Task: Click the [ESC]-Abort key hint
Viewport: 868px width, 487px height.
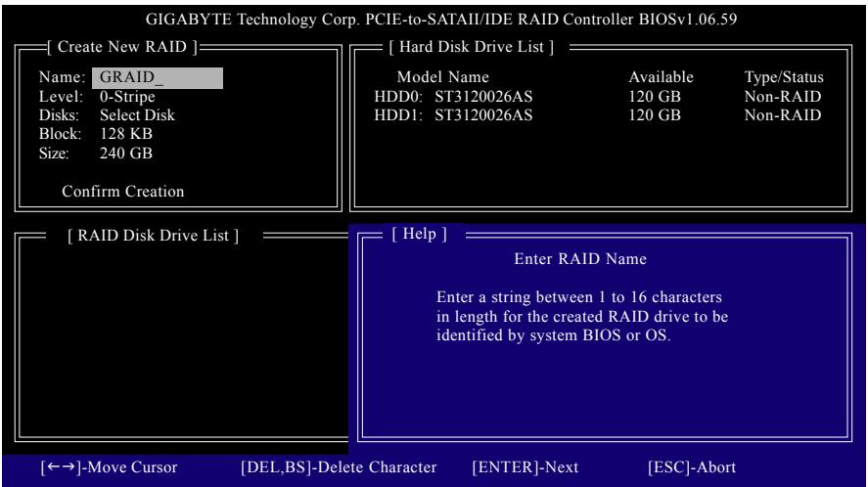Action: [692, 467]
